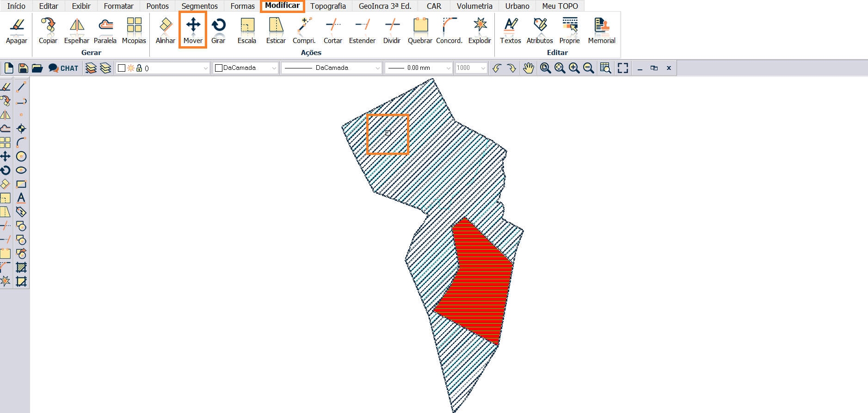Select the Mover tool in ribbon
This screenshot has width=868, height=413.
coord(193,31)
